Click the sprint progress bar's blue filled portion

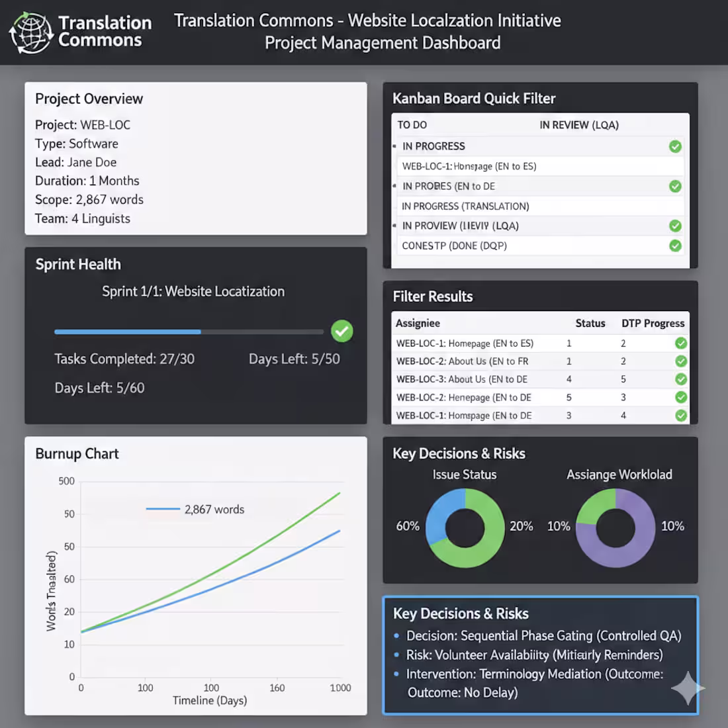point(128,332)
